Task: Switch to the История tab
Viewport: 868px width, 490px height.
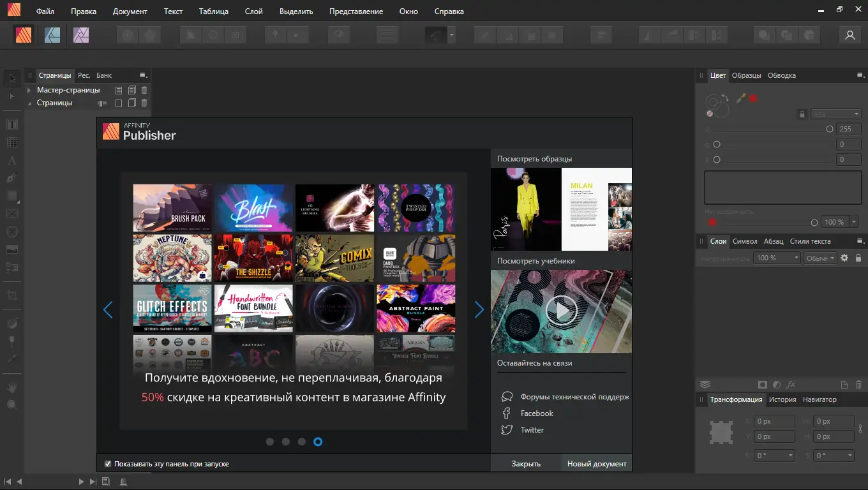Action: coord(781,399)
